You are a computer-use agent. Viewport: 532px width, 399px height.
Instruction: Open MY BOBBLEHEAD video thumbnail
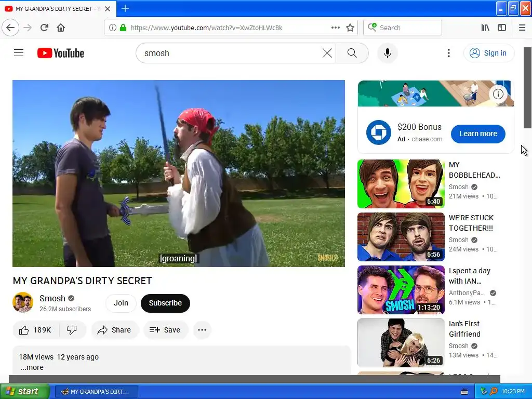coord(401,184)
